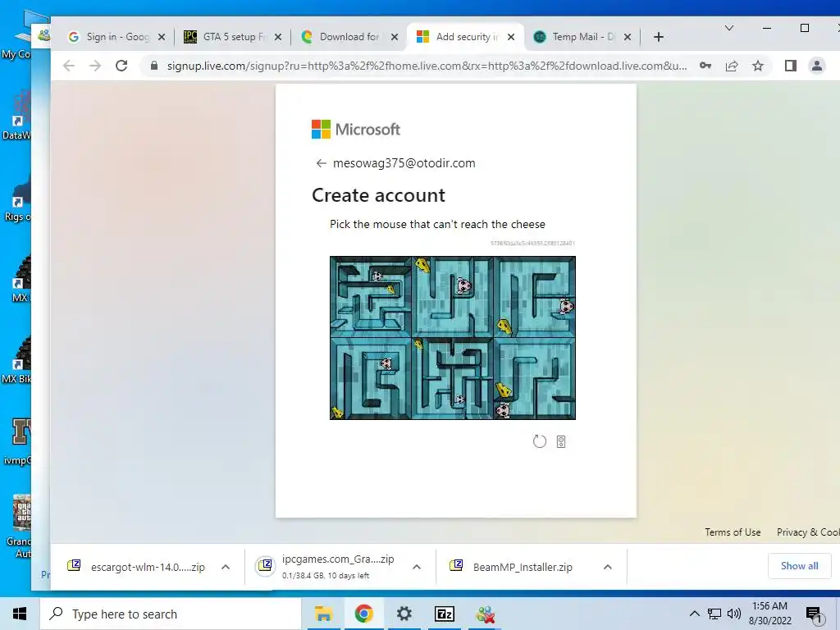
Task: Open a new browser tab
Action: (659, 37)
